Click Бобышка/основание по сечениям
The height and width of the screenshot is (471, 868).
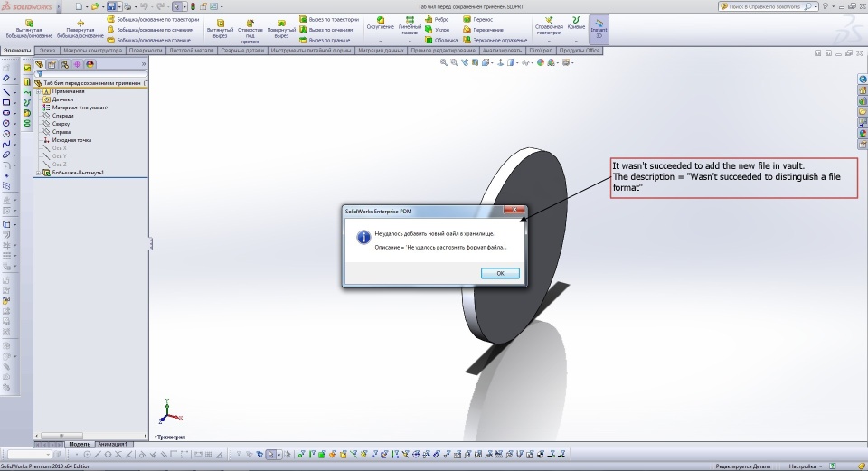151,30
